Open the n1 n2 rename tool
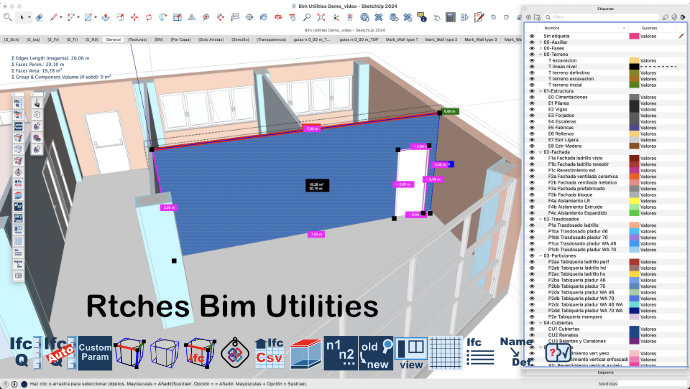Image resolution: width=690 pixels, height=389 pixels. [340, 352]
